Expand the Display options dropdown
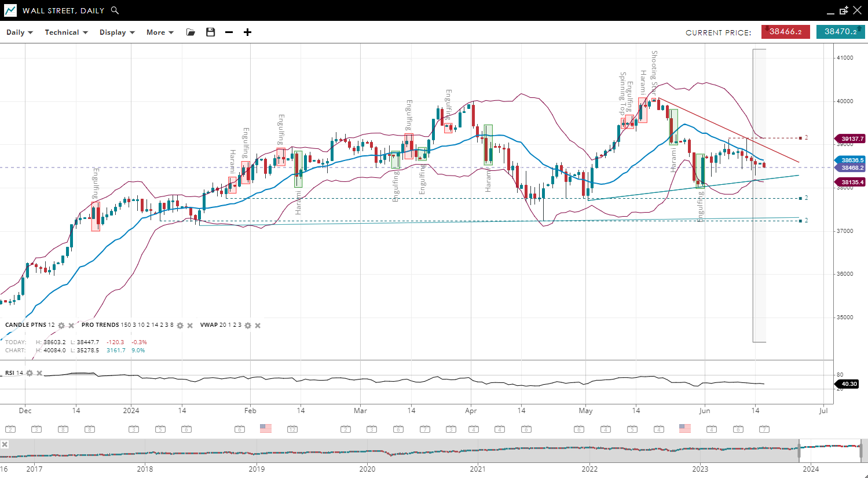 coord(117,32)
